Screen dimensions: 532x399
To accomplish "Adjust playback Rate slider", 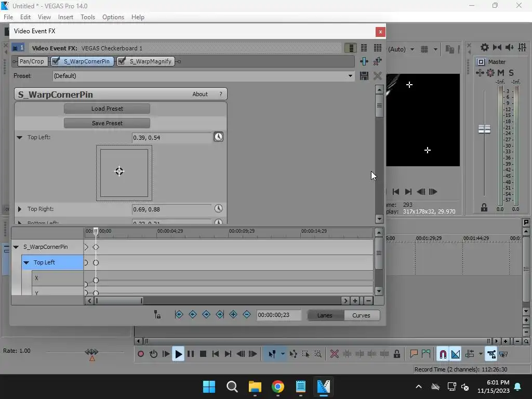I will point(91,352).
